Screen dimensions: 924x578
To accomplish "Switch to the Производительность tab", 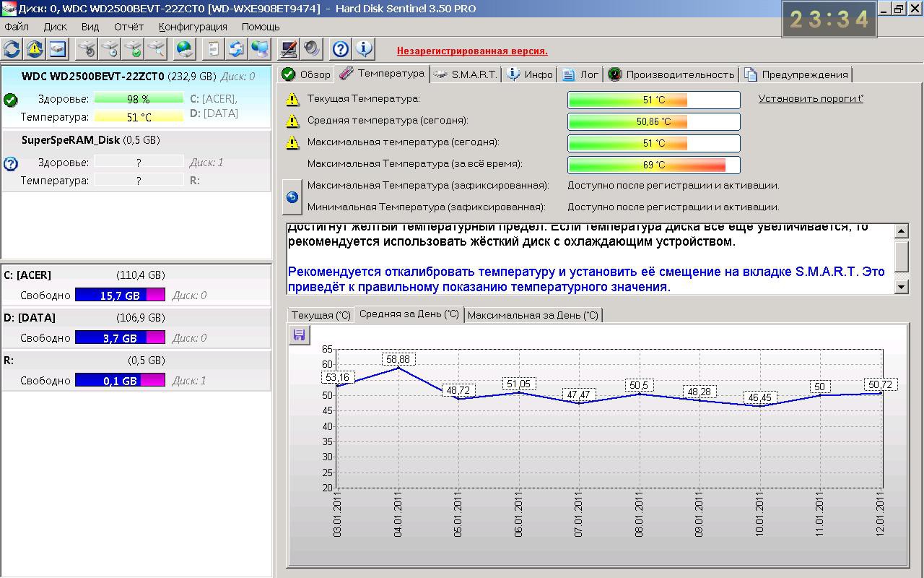I will click(x=671, y=74).
